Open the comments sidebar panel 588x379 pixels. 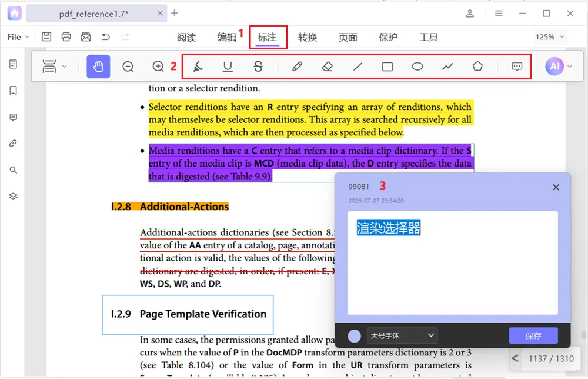point(13,118)
